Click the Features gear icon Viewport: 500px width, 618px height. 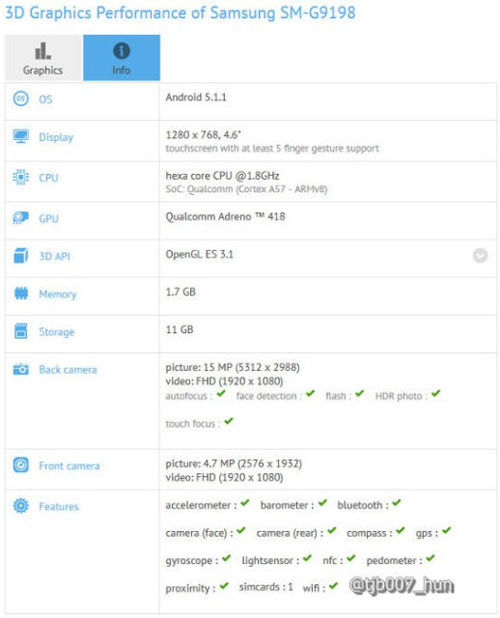[20, 506]
